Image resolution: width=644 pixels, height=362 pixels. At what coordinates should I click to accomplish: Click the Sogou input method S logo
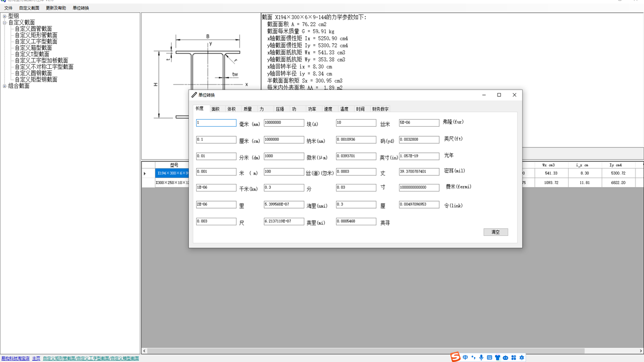(455, 357)
